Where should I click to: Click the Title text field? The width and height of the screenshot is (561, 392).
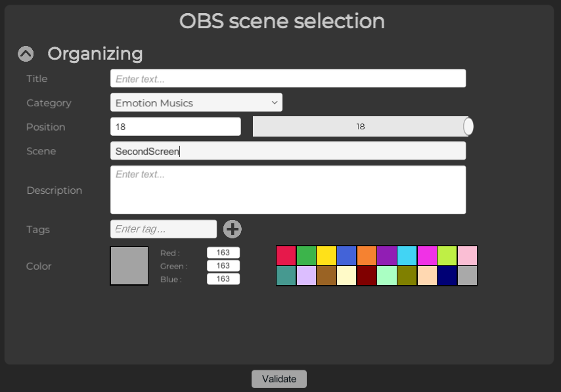coord(288,78)
